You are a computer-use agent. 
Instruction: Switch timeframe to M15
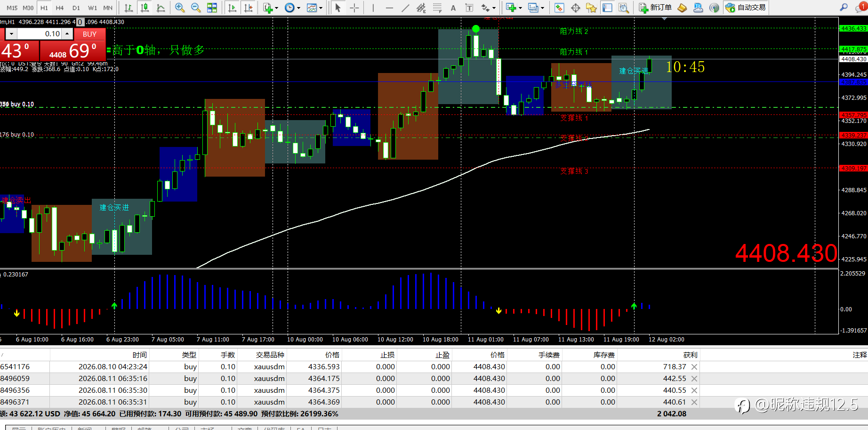click(12, 8)
